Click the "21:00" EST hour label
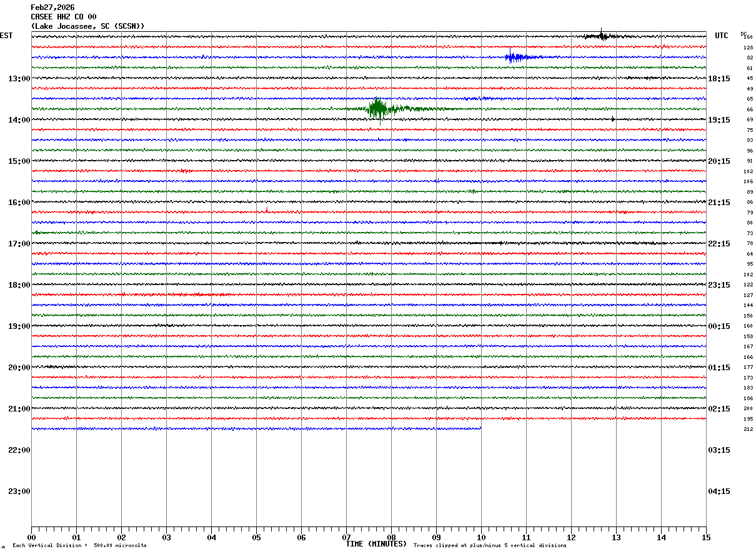 pyautogui.click(x=19, y=408)
